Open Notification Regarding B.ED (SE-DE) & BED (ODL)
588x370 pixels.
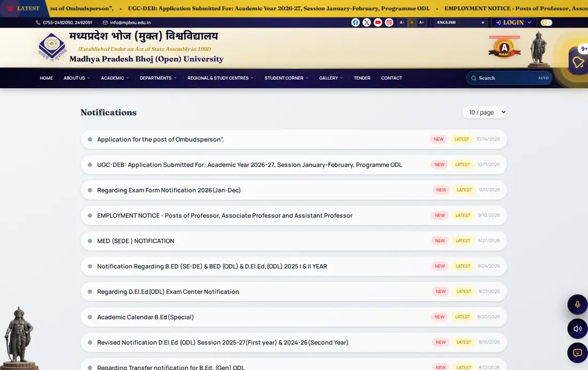(x=293, y=266)
